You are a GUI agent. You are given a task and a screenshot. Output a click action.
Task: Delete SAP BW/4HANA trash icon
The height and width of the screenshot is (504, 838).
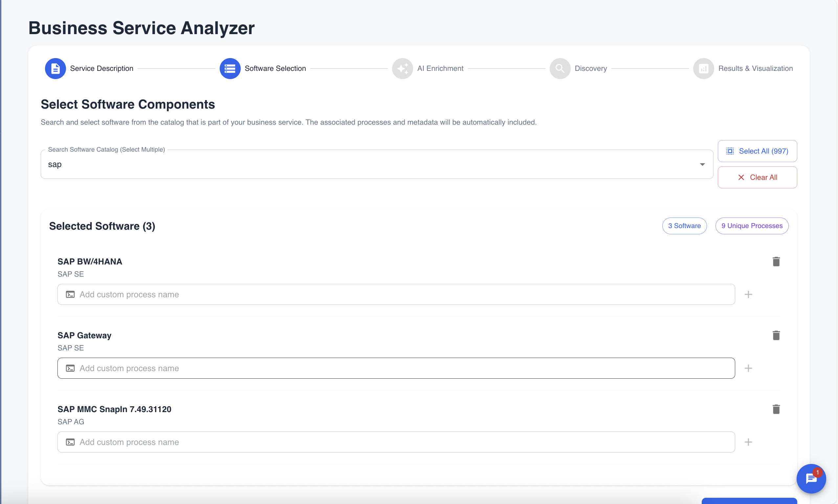point(776,262)
